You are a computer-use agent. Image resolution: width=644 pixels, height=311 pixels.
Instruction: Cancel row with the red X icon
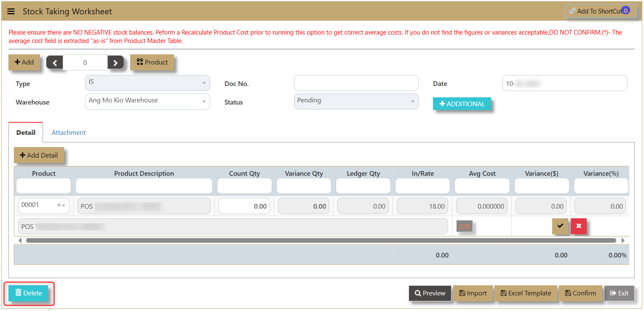click(579, 226)
